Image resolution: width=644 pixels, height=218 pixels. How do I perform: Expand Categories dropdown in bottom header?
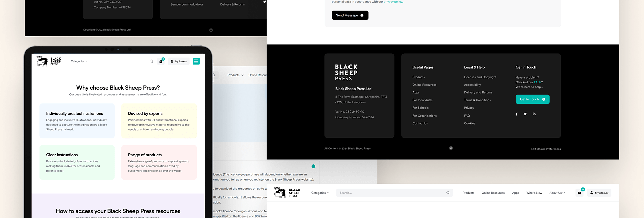320,193
